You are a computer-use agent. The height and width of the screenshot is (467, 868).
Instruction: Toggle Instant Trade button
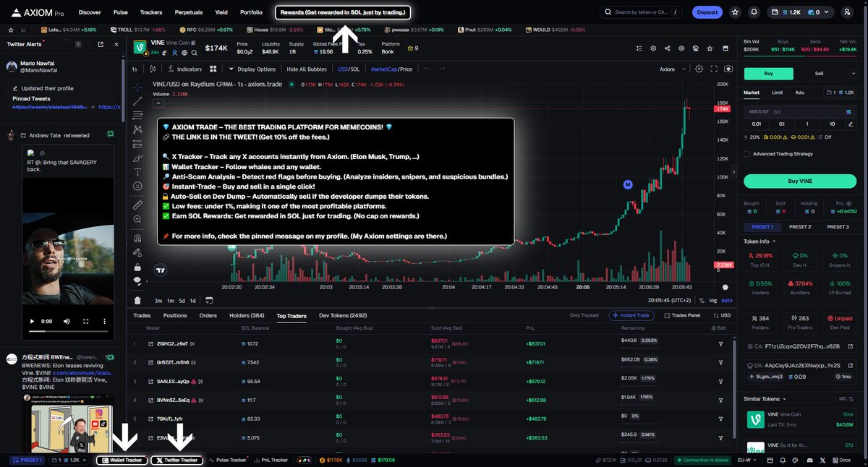point(632,315)
